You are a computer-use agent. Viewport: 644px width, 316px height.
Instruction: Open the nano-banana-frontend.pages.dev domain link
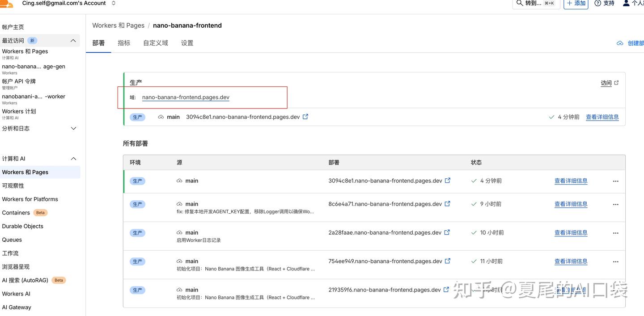[x=185, y=97]
